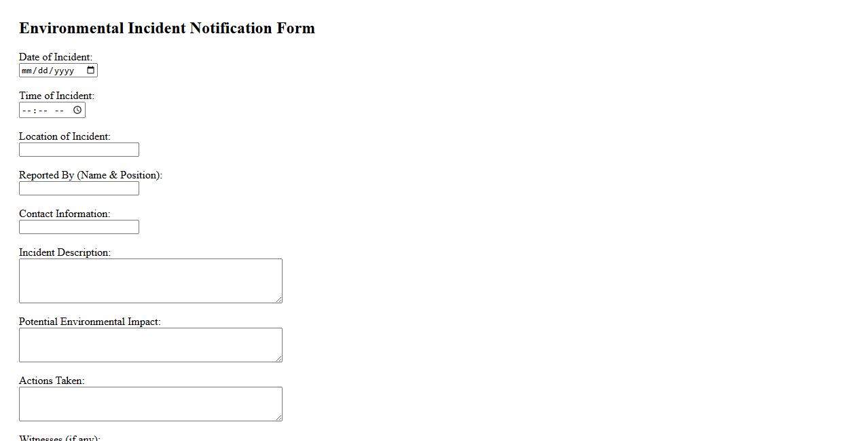The width and height of the screenshot is (868, 441).
Task: Click the "Time of Incident:" label text
Action: point(56,96)
